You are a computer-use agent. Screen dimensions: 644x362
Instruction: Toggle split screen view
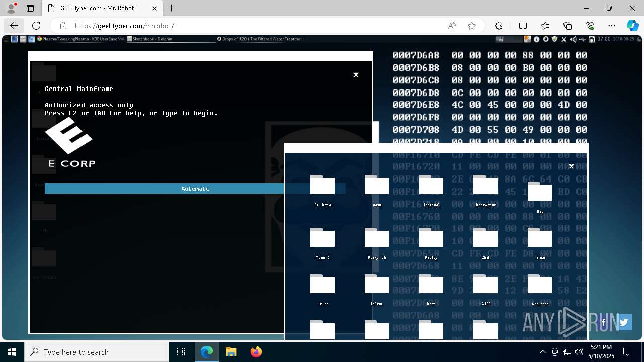[x=523, y=26]
